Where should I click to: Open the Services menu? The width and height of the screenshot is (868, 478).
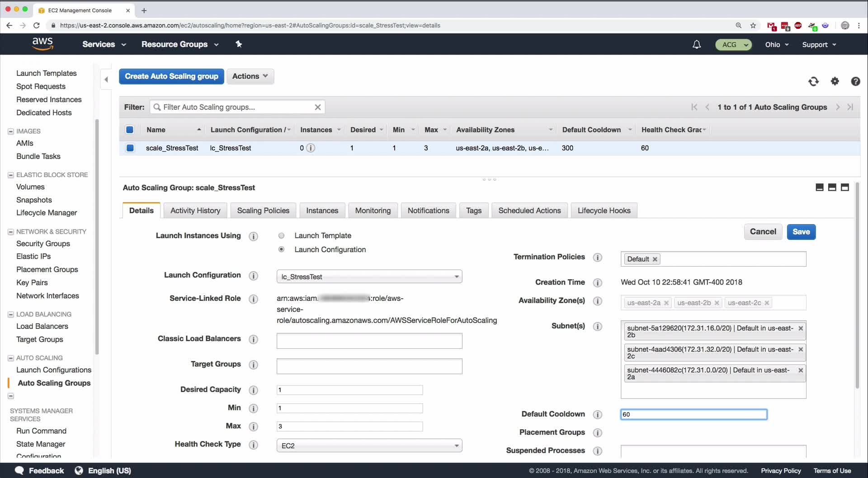104,44
